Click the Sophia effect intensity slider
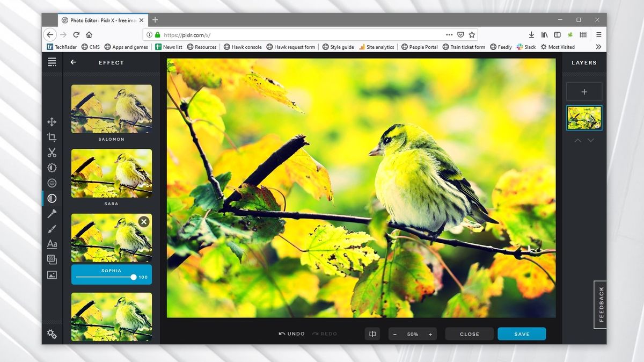The height and width of the screenshot is (362, 644). pos(105,277)
